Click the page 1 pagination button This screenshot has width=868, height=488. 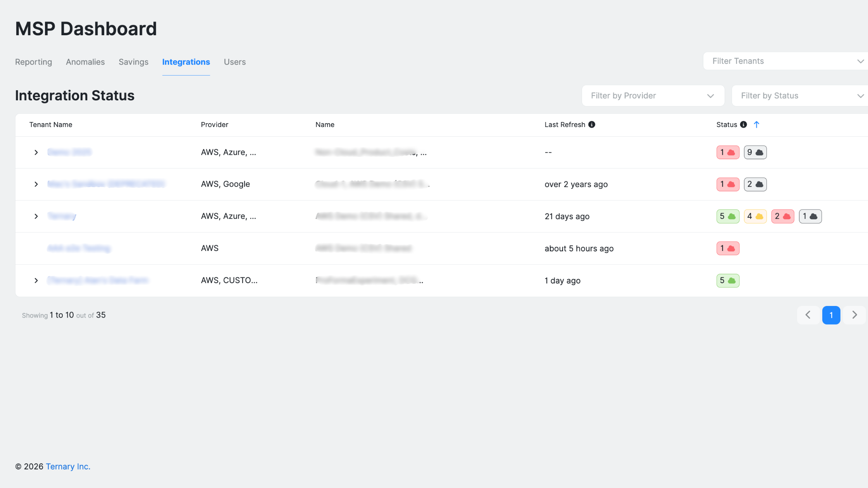[x=831, y=315]
